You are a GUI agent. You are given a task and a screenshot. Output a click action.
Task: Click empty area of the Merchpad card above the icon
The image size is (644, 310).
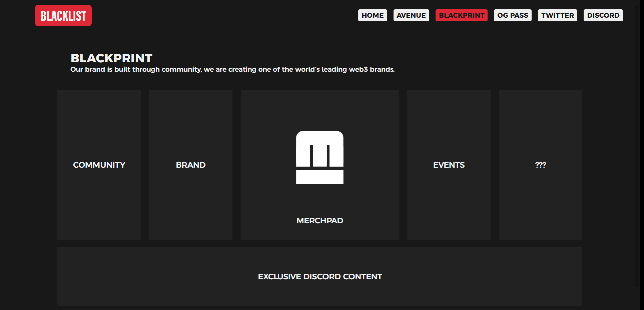pyautogui.click(x=320, y=110)
